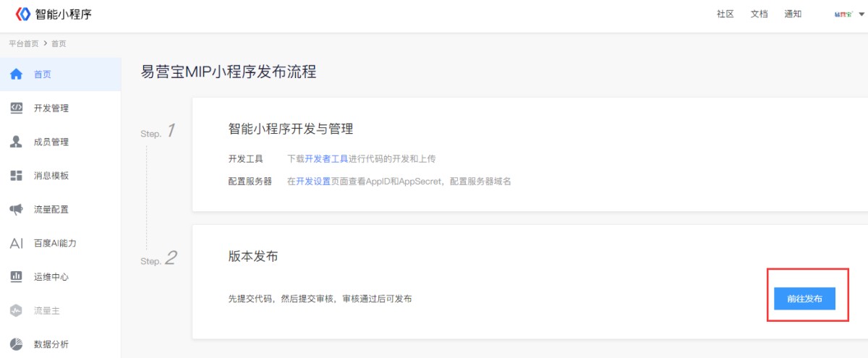868x358 pixels.
Task: Open 首页 in the sidebar
Action: [x=61, y=74]
